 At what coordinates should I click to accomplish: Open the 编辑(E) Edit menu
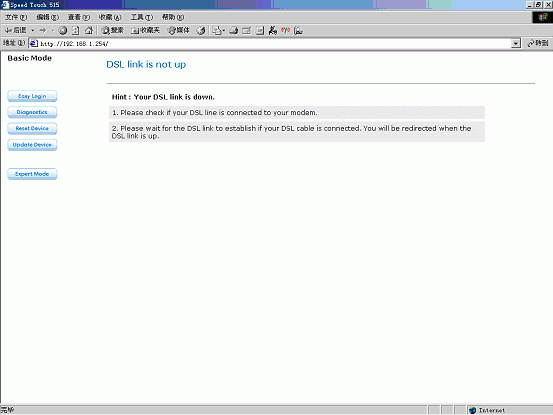click(x=48, y=17)
